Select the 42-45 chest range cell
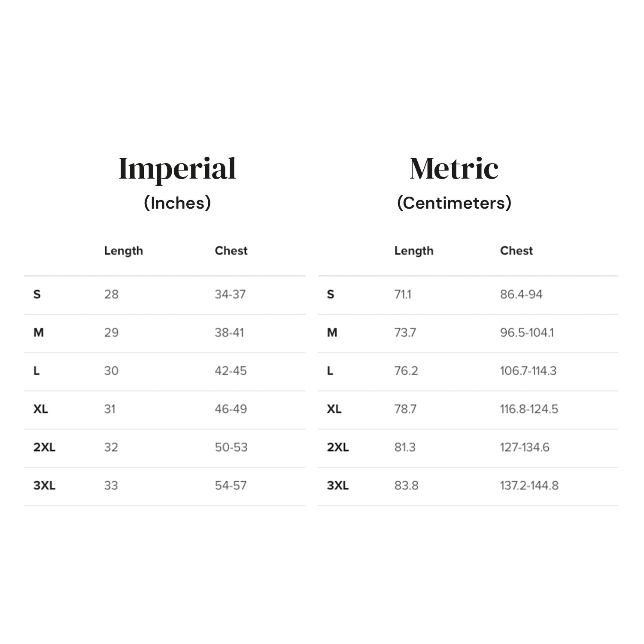Viewport: 644px width, 644px height. [x=231, y=371]
